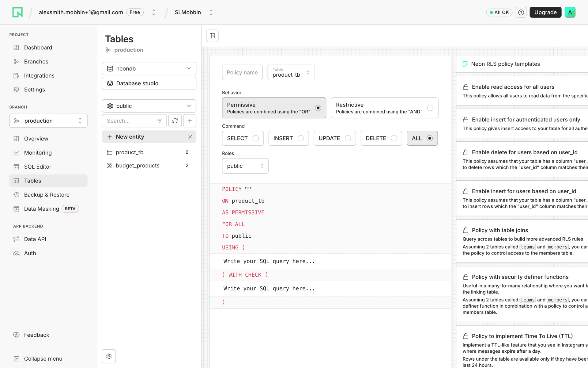
Task: Click the budget_products view icon
Action: pos(110,166)
